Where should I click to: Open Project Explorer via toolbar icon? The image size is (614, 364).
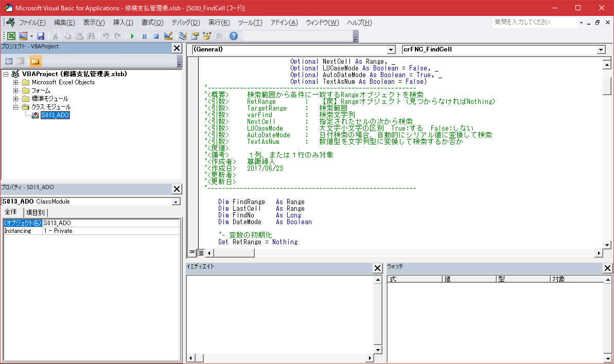tap(183, 36)
